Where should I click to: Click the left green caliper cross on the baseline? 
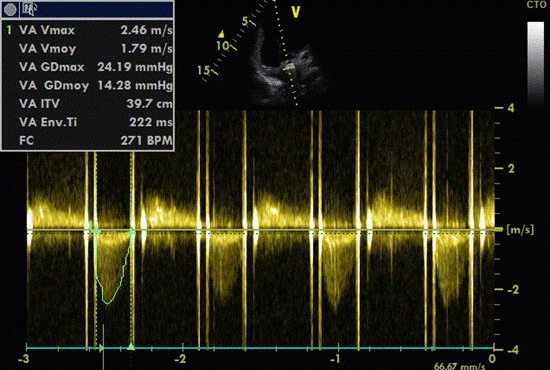pyautogui.click(x=95, y=230)
